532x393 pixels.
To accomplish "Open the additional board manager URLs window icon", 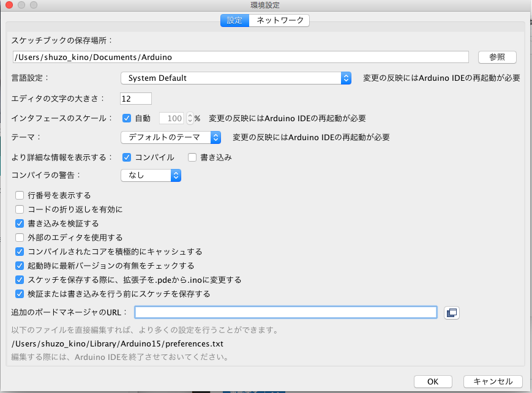I will [452, 313].
